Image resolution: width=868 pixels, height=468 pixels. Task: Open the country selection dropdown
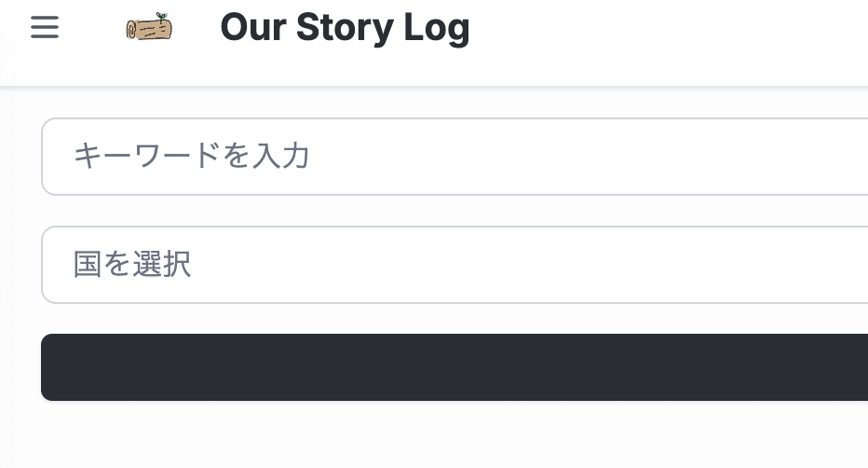tap(454, 265)
